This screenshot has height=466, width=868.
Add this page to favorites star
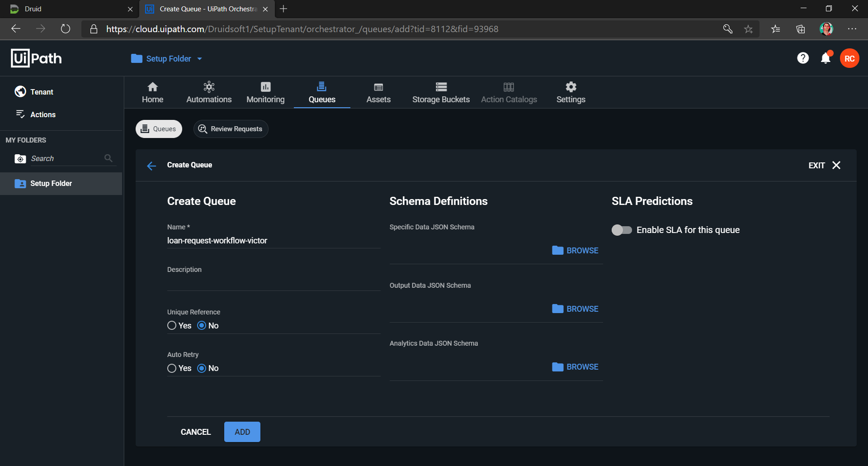749,29
